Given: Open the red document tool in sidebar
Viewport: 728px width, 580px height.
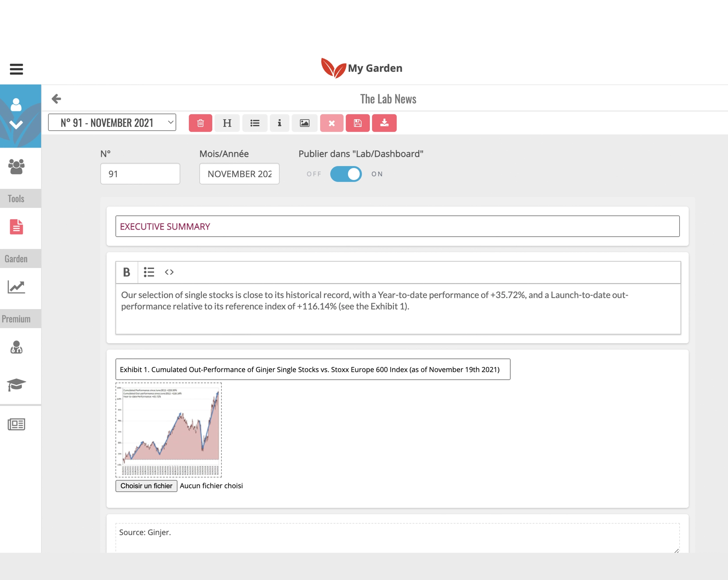Looking at the screenshot, I should (16, 227).
